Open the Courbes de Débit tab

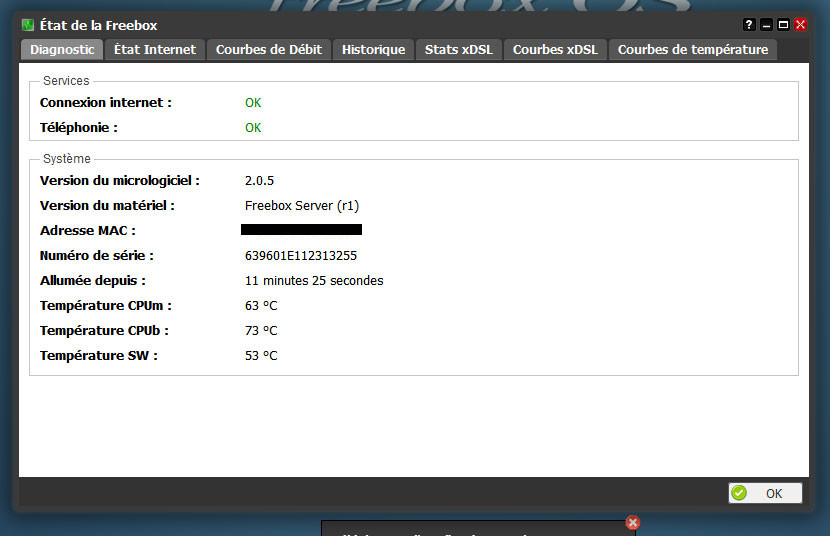pos(269,50)
